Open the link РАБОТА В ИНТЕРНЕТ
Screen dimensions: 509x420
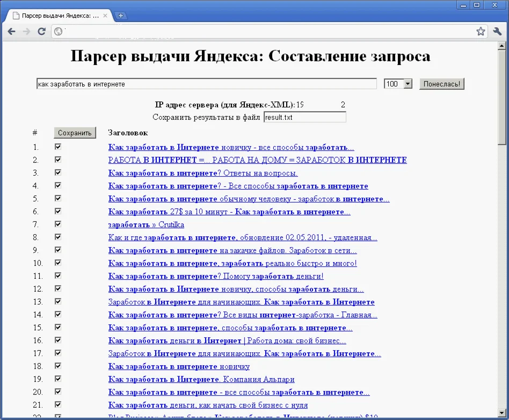point(258,160)
